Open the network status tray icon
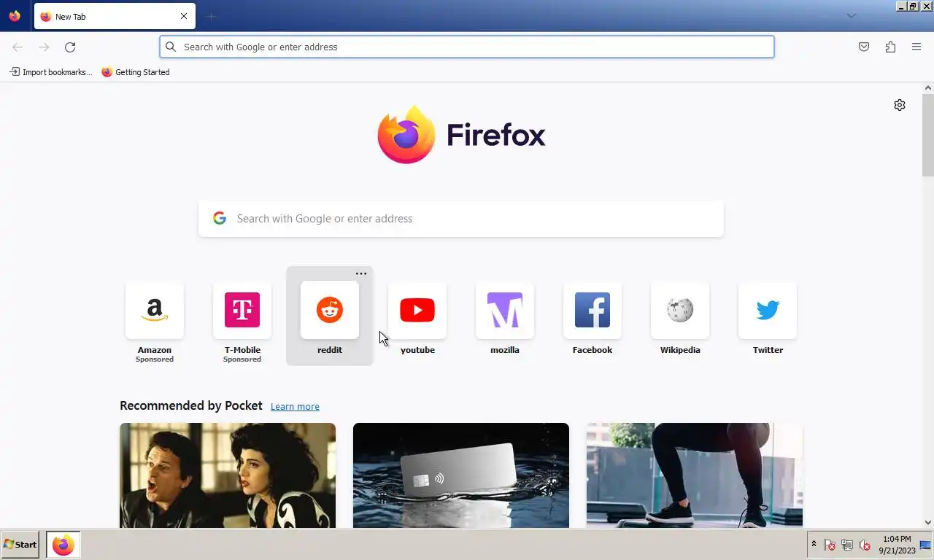This screenshot has height=560, width=934. tap(847, 545)
